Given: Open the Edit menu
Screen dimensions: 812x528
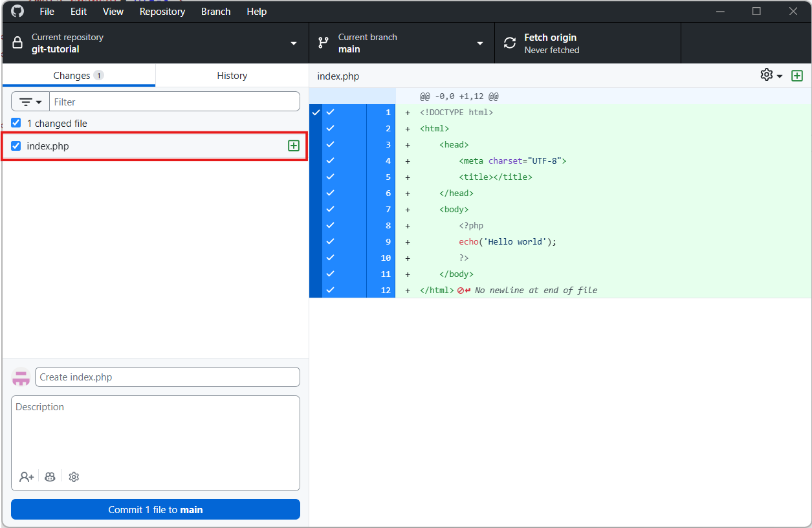Looking at the screenshot, I should pos(78,12).
